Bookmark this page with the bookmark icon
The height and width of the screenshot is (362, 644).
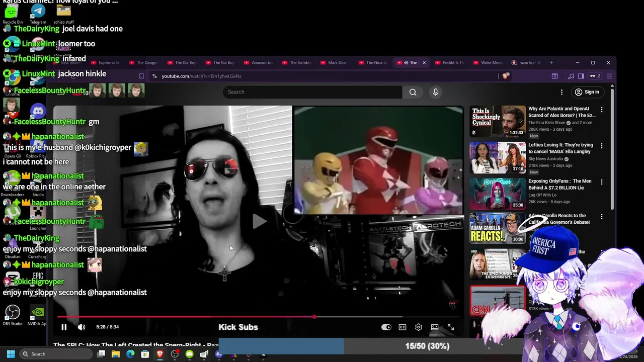click(141, 76)
